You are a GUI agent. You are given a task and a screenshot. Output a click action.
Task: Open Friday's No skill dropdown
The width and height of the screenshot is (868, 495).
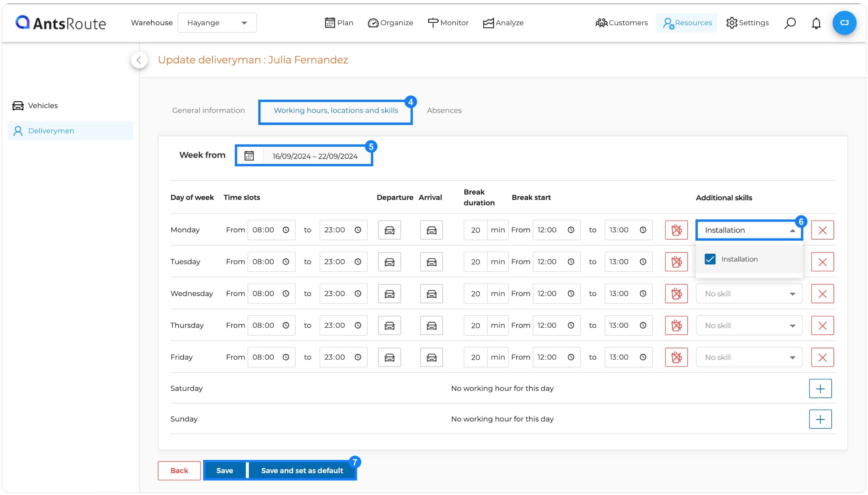coord(749,357)
